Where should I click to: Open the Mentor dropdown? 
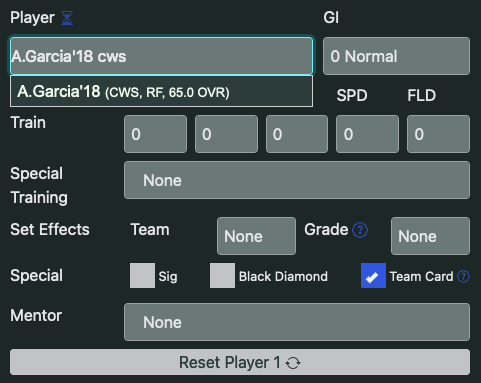point(297,322)
